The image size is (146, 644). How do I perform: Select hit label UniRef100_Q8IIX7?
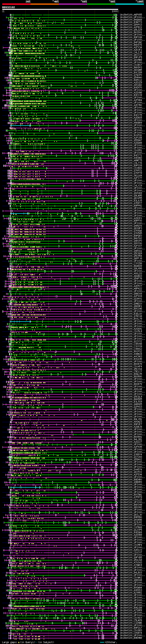click(x=131, y=55)
